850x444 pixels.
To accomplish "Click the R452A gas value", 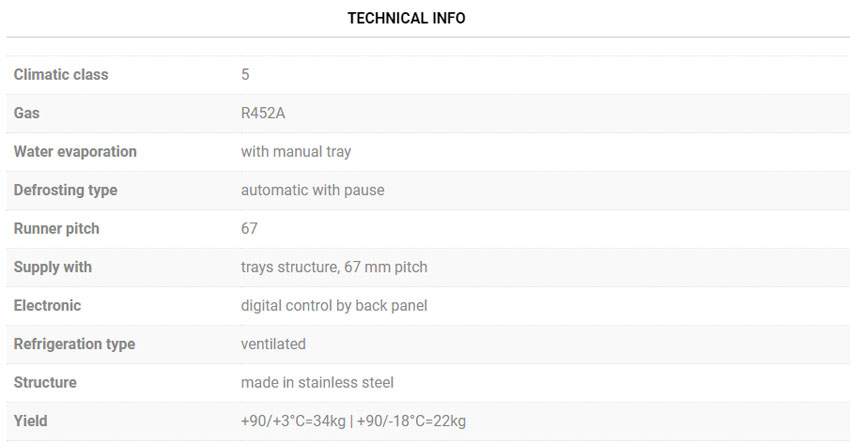I will pos(263,113).
